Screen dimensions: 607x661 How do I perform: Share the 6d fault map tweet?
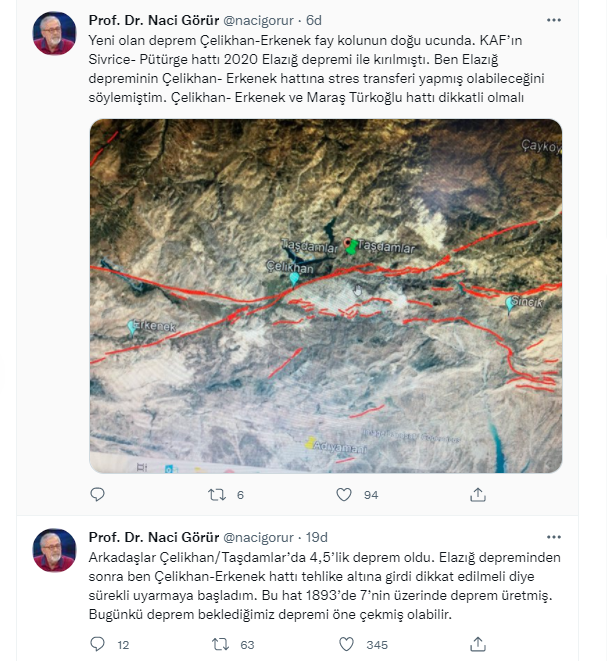pos(478,494)
